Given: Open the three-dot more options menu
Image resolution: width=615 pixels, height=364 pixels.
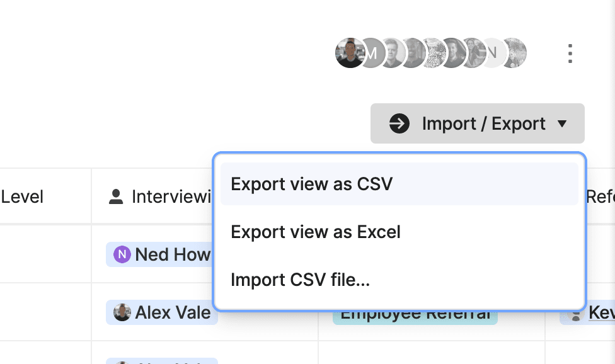Looking at the screenshot, I should (x=570, y=54).
